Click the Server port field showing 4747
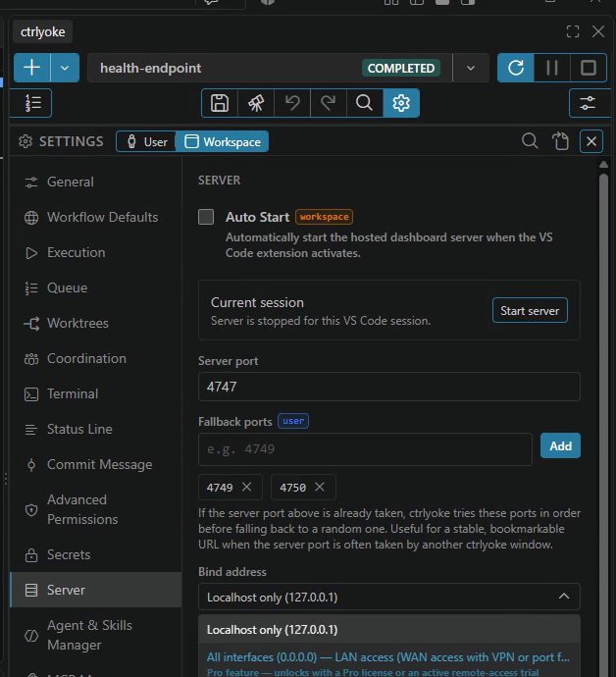This screenshot has width=616, height=677. 389,387
